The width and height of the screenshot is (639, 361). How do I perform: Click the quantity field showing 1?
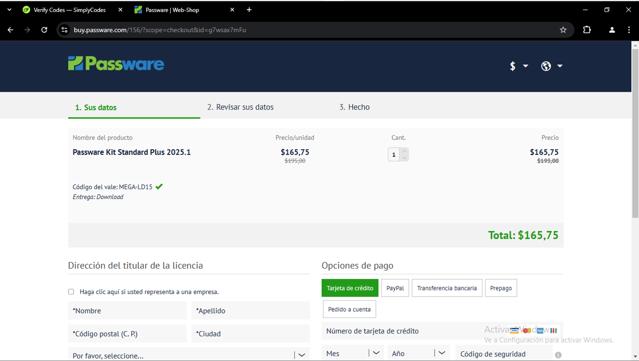(394, 155)
